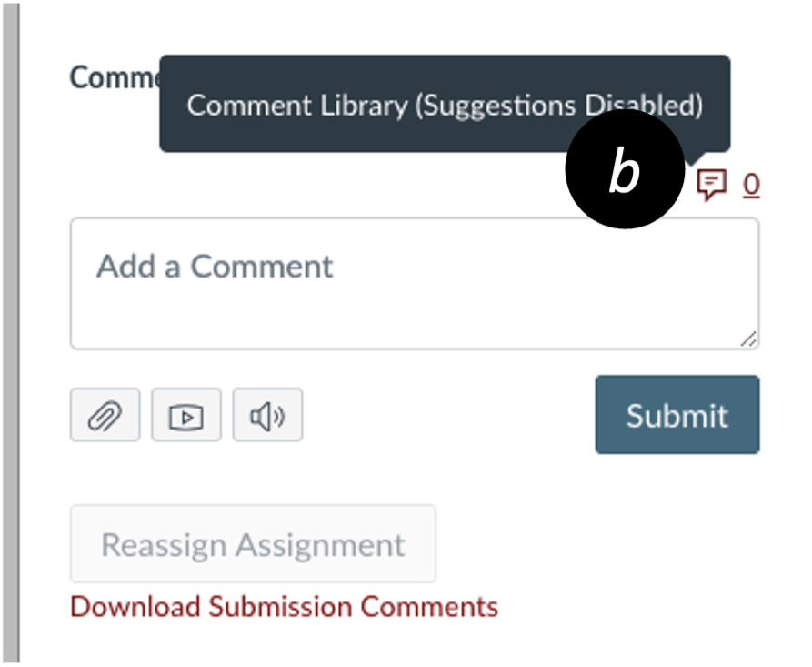Start an audio comment with the speaker icon
This screenshot has width=812, height=667.
[x=266, y=415]
